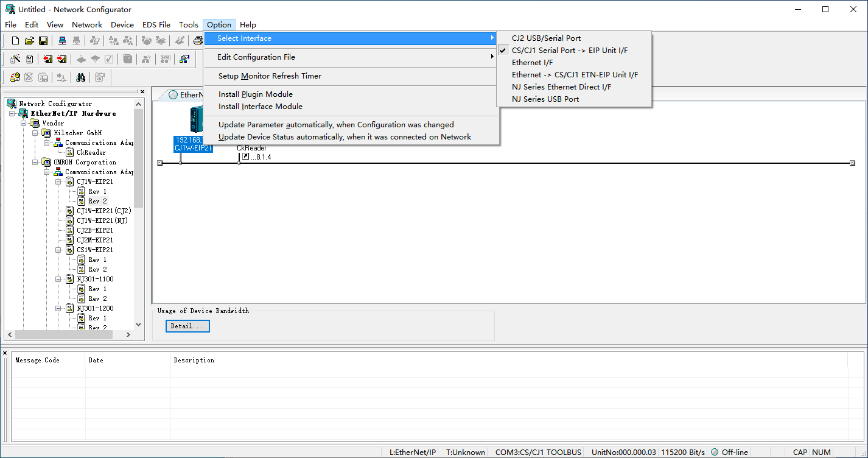Click the notepad list icon beside wizard
Screen dimensions: 868x458
(x=29, y=59)
